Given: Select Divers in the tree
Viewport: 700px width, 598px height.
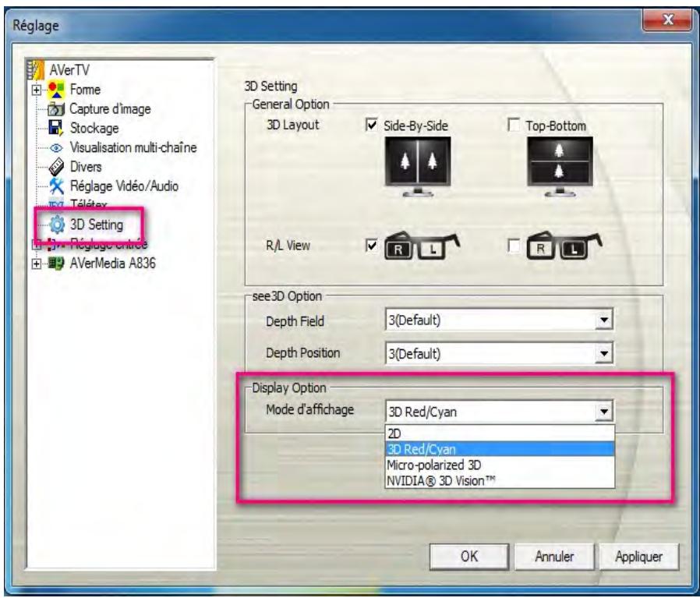Looking at the screenshot, I should click(x=86, y=167).
